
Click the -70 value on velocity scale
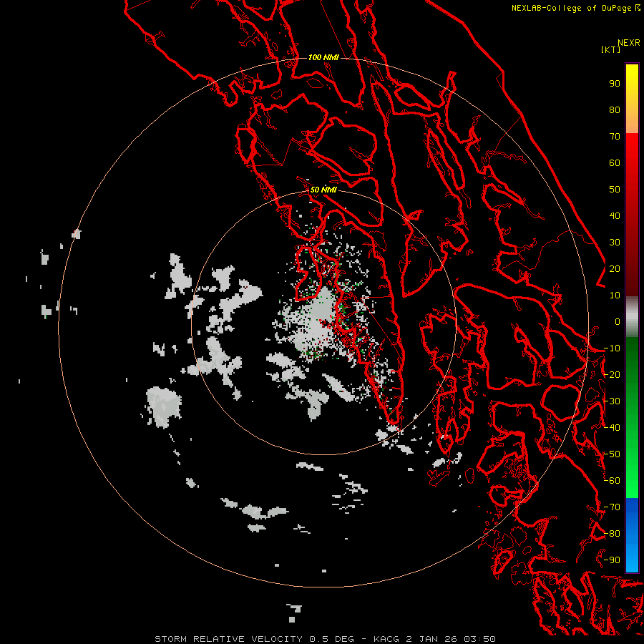[x=612, y=507]
